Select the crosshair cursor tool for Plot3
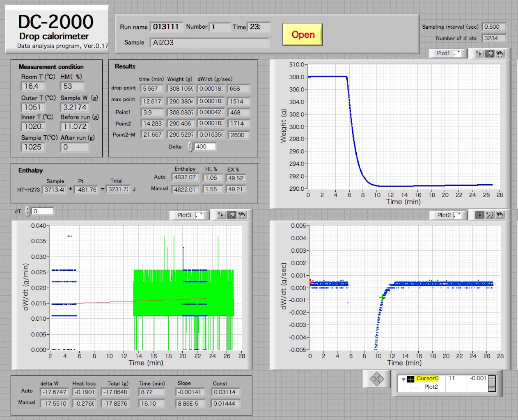The width and height of the screenshot is (518, 420). (x=222, y=215)
